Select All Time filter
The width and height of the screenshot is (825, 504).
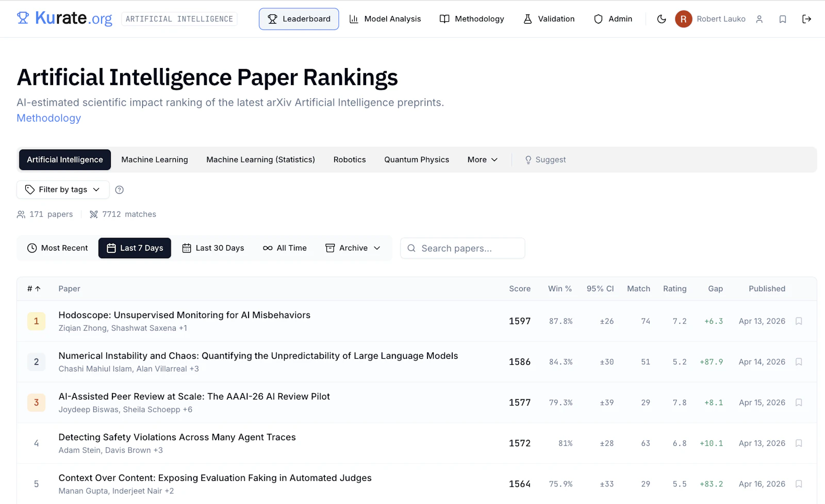(x=285, y=248)
